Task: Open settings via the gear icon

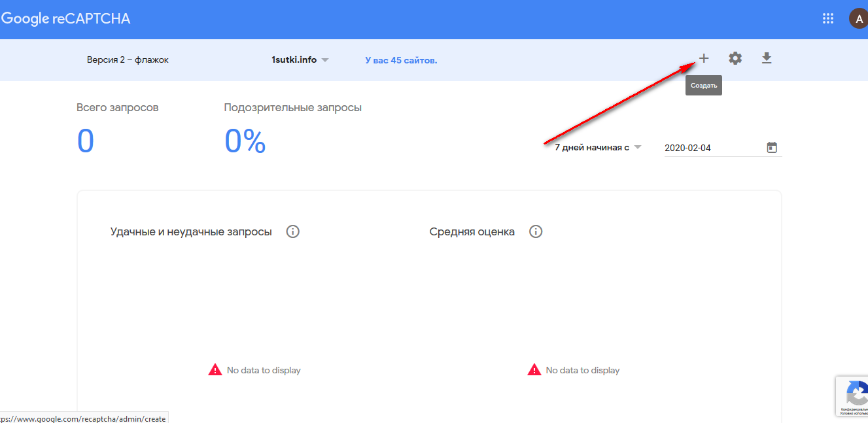Action: tap(735, 59)
